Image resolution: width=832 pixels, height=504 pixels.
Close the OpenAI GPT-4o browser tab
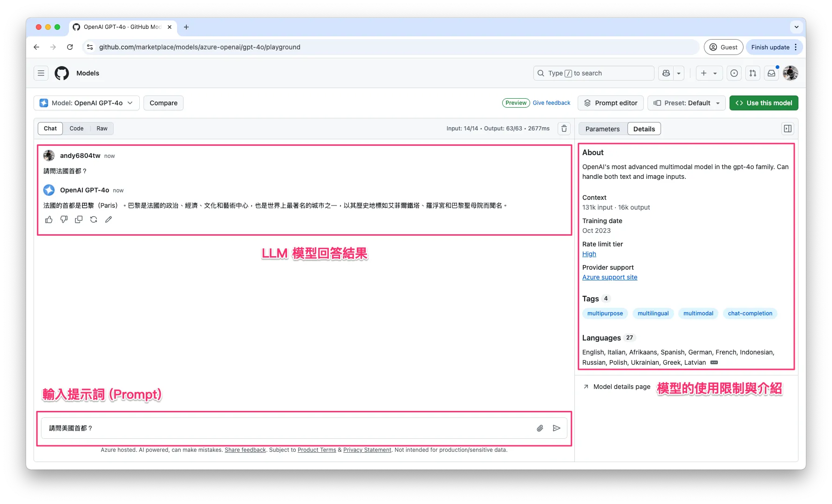(x=170, y=27)
